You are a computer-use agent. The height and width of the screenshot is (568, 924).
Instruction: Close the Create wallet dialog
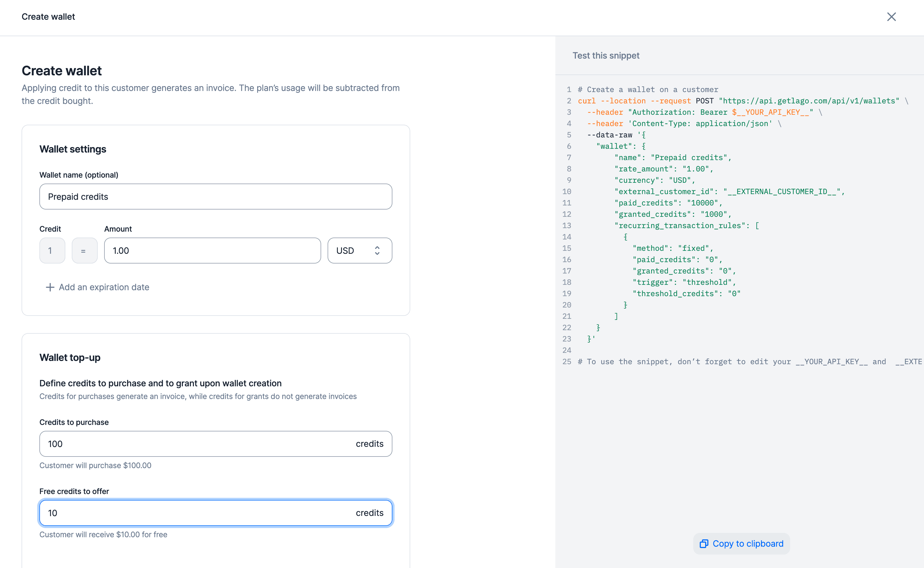[x=891, y=17]
